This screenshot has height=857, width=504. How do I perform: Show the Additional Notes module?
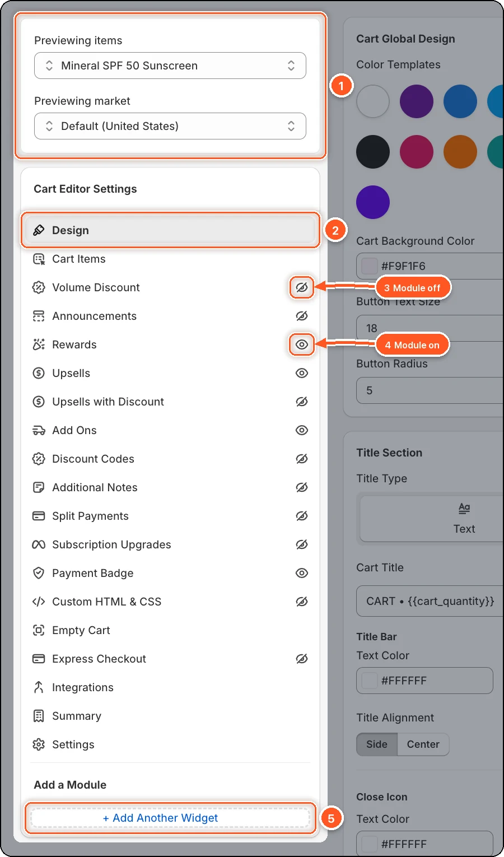(302, 487)
